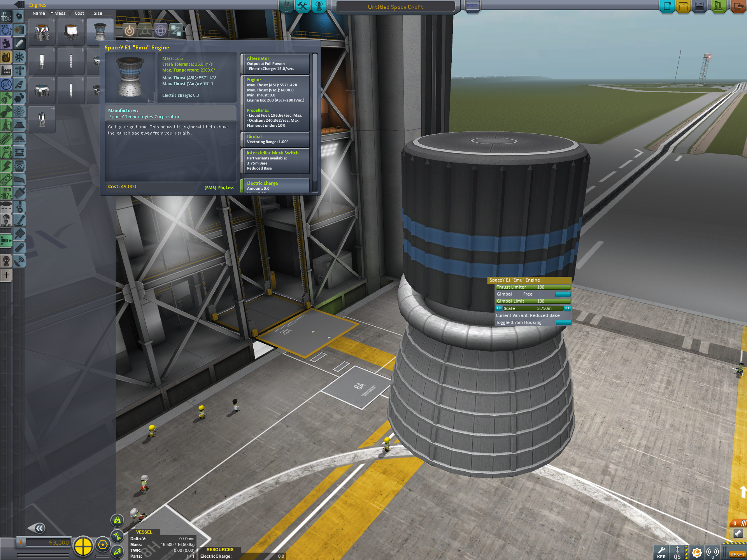Image resolution: width=747 pixels, height=560 pixels.
Task: Click the orange gear toolbar icon
Action: tap(696, 552)
